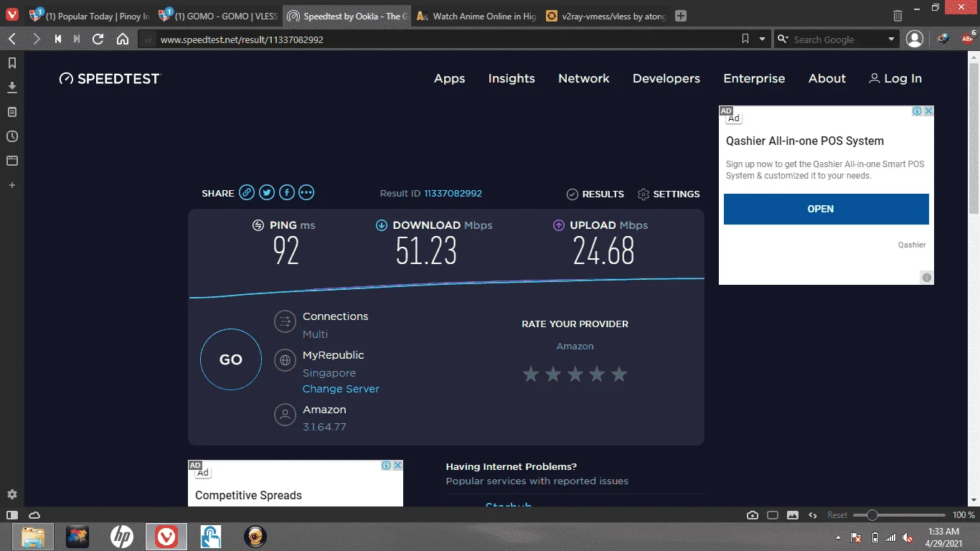Open the Enterprise menu

click(x=754, y=78)
